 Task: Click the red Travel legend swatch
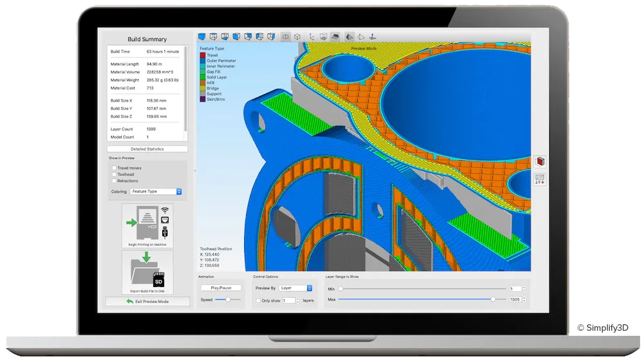(x=202, y=55)
